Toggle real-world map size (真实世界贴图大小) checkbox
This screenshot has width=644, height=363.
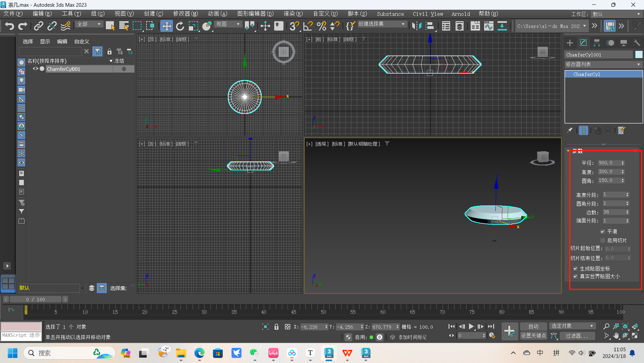click(575, 276)
